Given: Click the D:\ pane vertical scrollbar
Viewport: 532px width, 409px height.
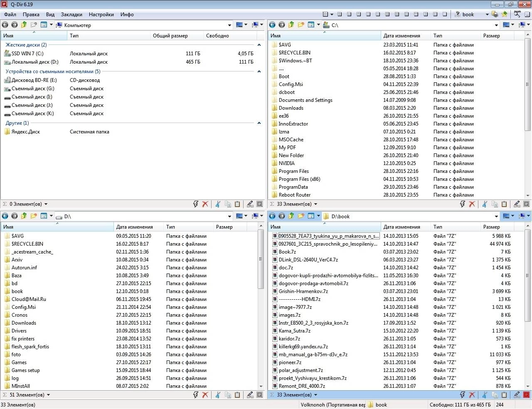Looking at the screenshot, I should [x=261, y=259].
